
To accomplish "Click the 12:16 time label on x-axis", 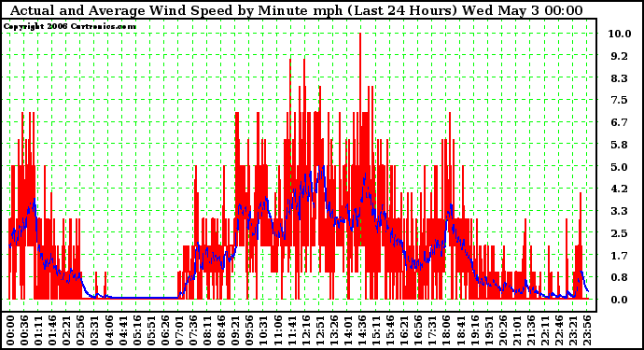I will coord(306,330).
